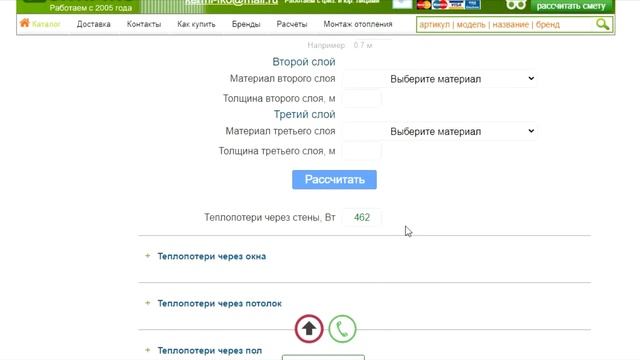The height and width of the screenshot is (360, 640).
Task: Click the plus icon beside Теплопотери через потолок
Action: pos(148,303)
